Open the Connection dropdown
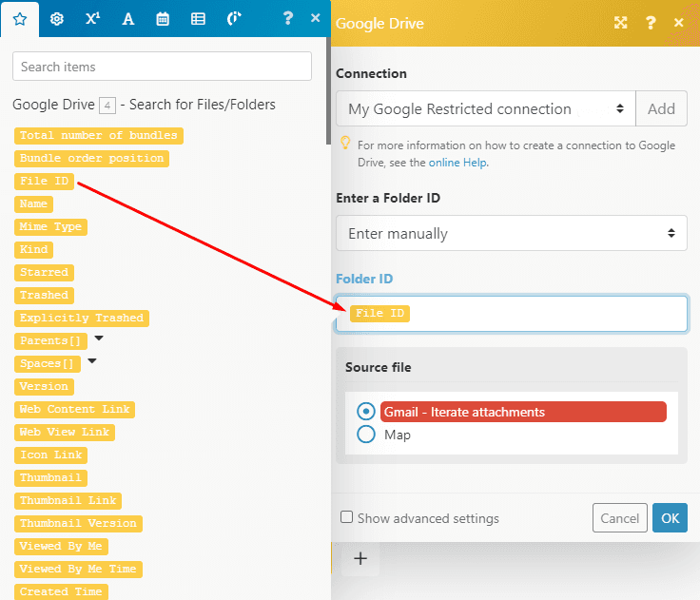700x600 pixels. point(485,108)
